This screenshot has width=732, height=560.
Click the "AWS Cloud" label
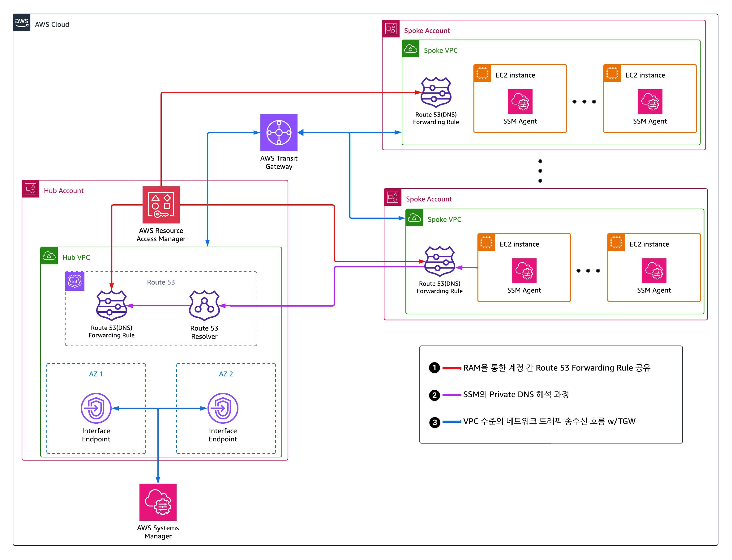[x=52, y=24]
